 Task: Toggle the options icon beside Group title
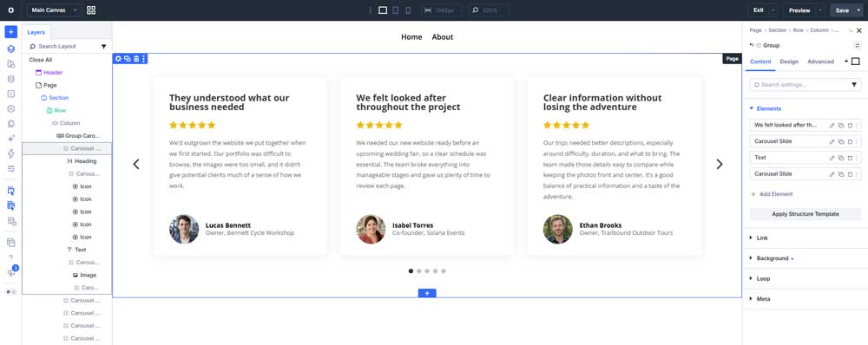(858, 45)
